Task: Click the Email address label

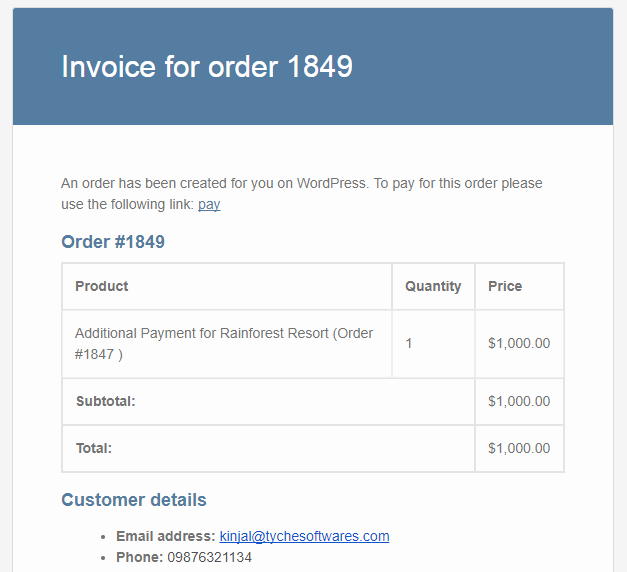Action: pyautogui.click(x=165, y=536)
